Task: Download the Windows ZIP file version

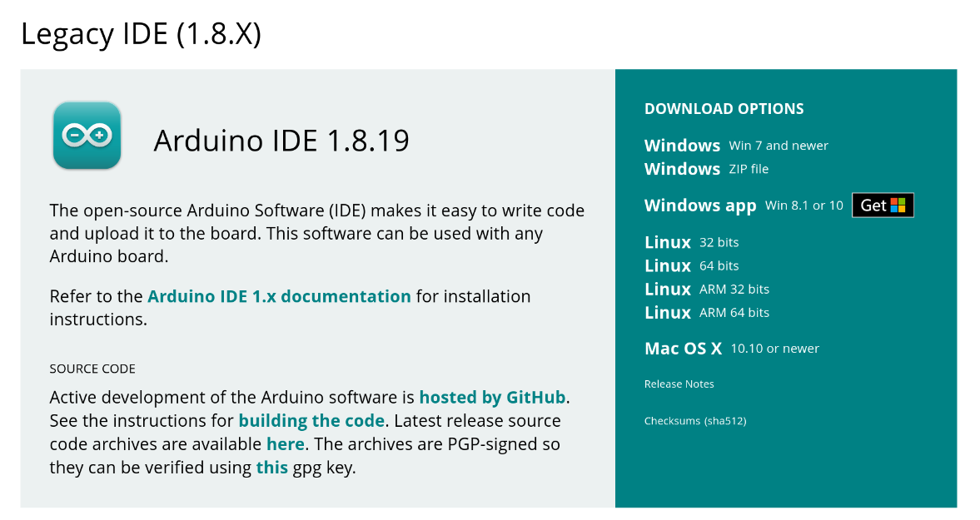Action: (682, 168)
